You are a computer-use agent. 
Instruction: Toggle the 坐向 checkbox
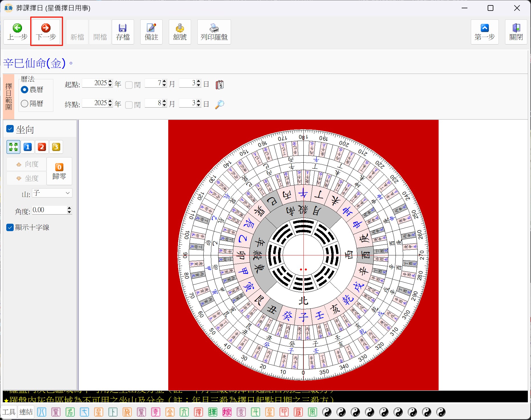[10, 129]
